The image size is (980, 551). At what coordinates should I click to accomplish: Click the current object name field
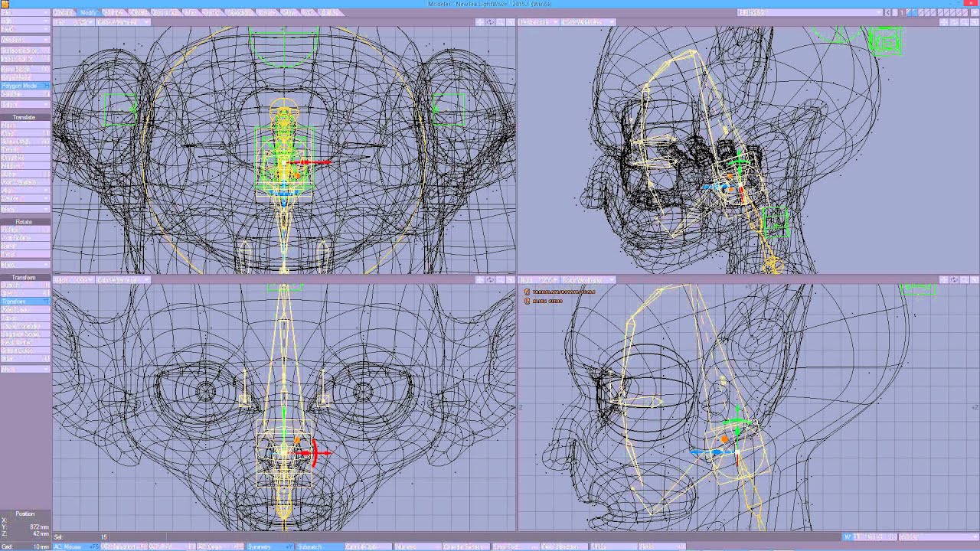(x=810, y=13)
